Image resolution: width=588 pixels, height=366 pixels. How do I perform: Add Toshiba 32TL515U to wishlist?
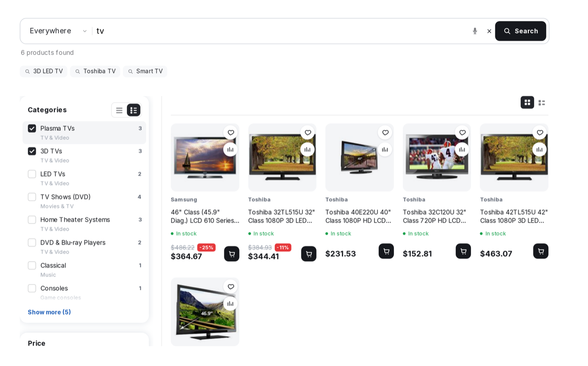coord(308,132)
